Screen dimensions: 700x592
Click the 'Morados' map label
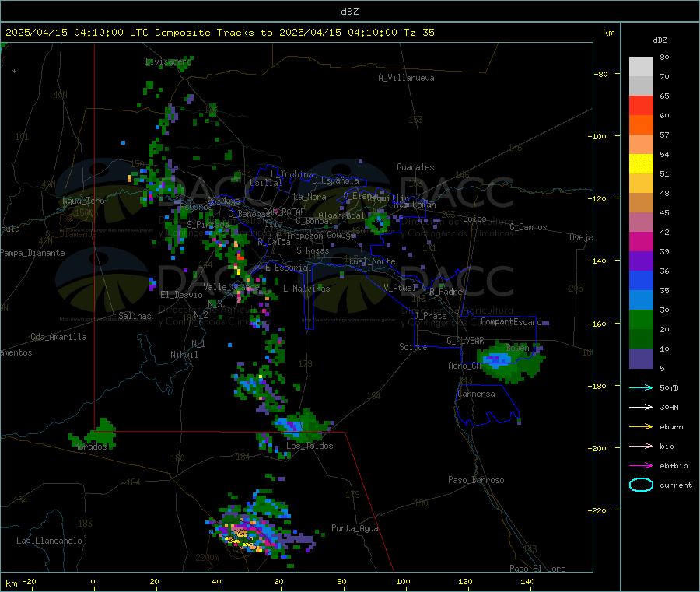tap(90, 447)
